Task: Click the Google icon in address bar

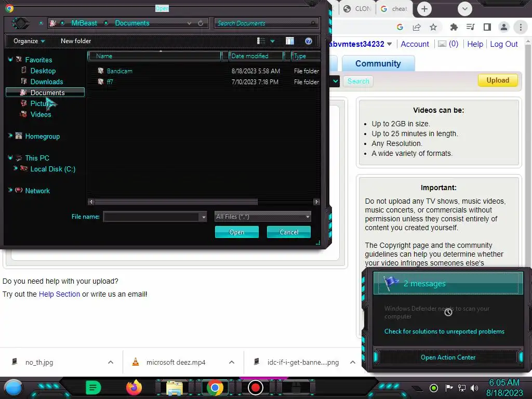Action: pos(400,27)
